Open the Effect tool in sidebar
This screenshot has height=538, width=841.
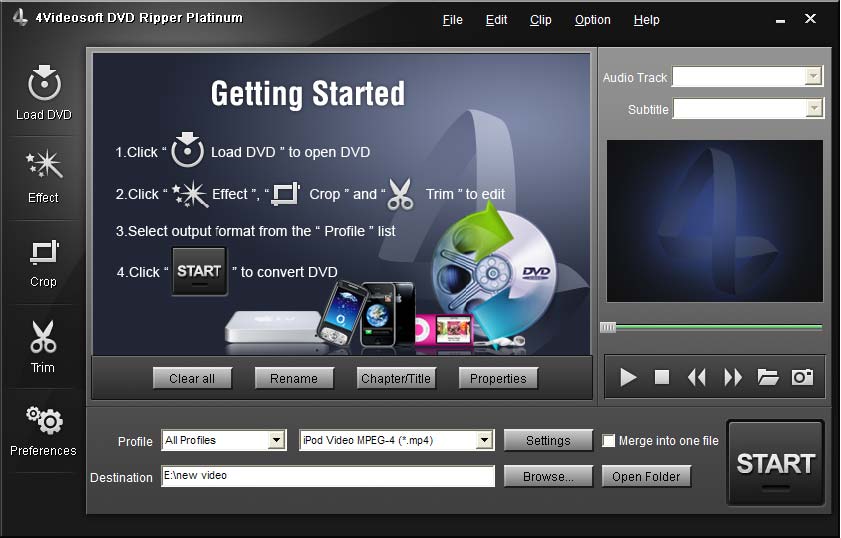point(44,176)
